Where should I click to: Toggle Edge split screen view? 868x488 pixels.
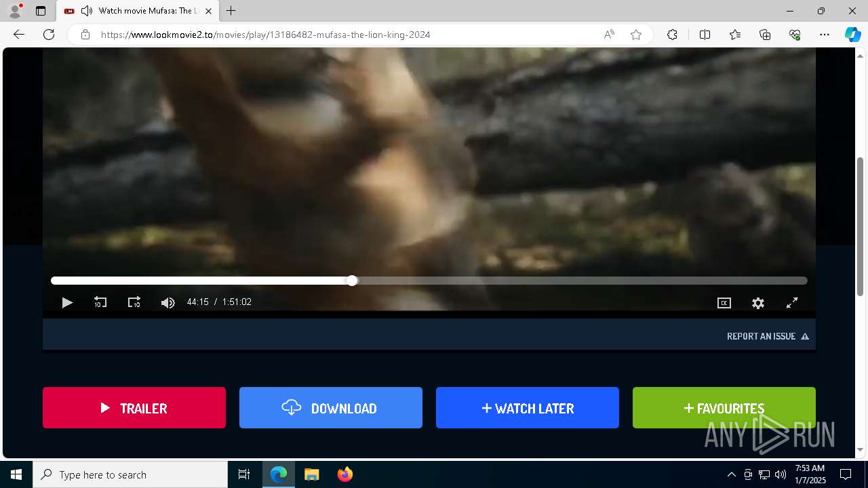tap(705, 35)
